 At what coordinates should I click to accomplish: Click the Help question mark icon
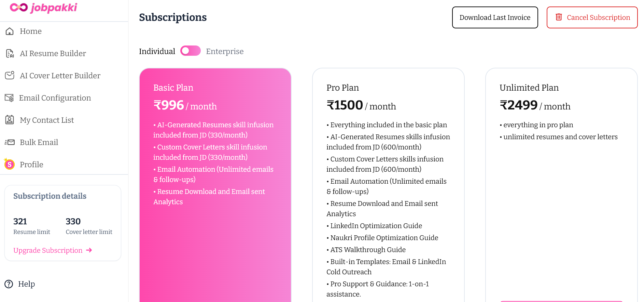(9, 284)
